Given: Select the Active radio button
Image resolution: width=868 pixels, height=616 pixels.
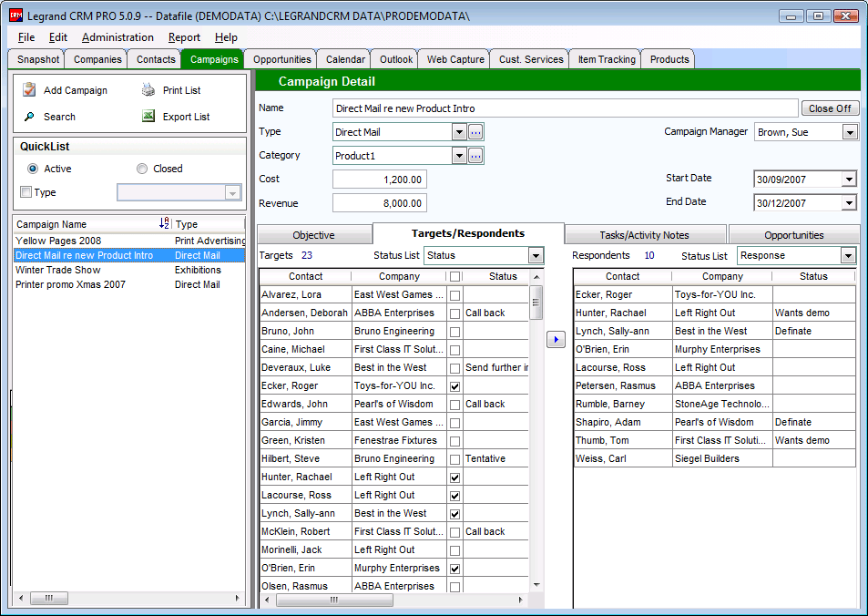Looking at the screenshot, I should (x=33, y=169).
